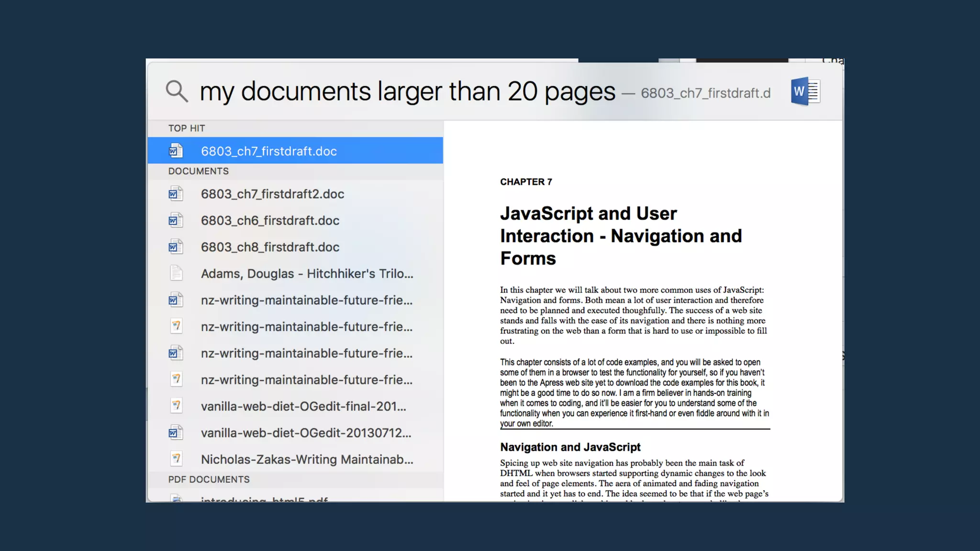Screen dimensions: 980x551
Task: Open 6803_ch7_firstdraft2.doc result
Action: pyautogui.click(x=272, y=194)
